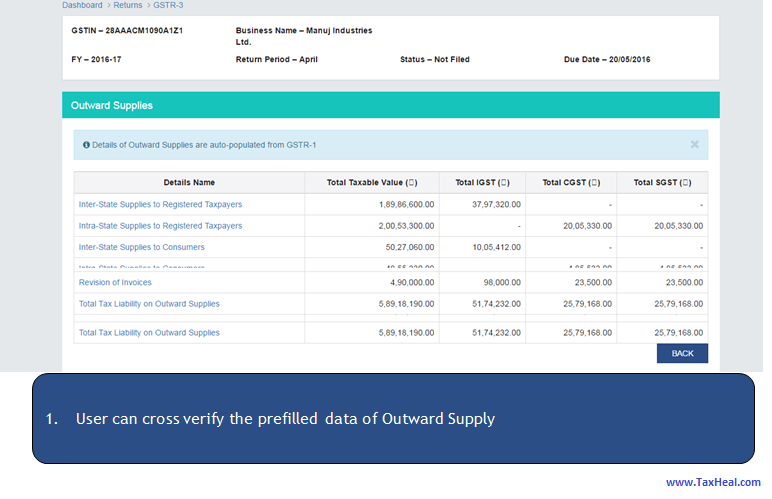This screenshot has width=772, height=499.
Task: Select the GSTR-3 breadcrumb item
Action: (x=168, y=5)
